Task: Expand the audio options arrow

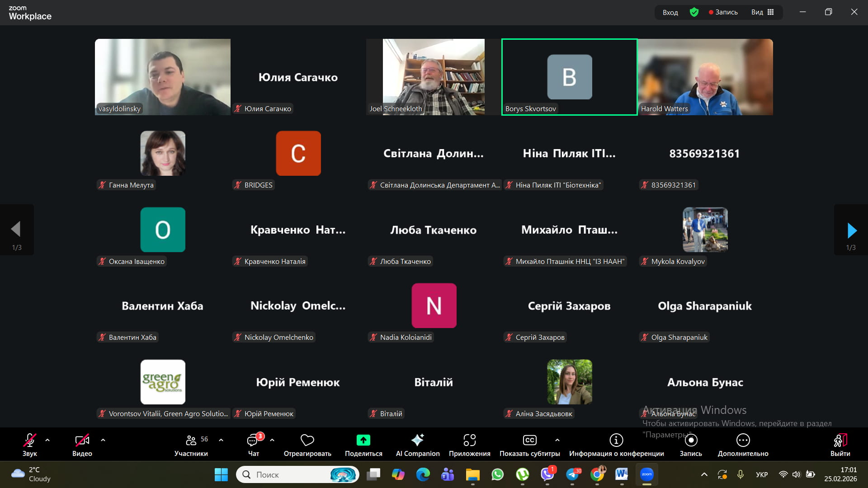Action: pyautogui.click(x=47, y=440)
